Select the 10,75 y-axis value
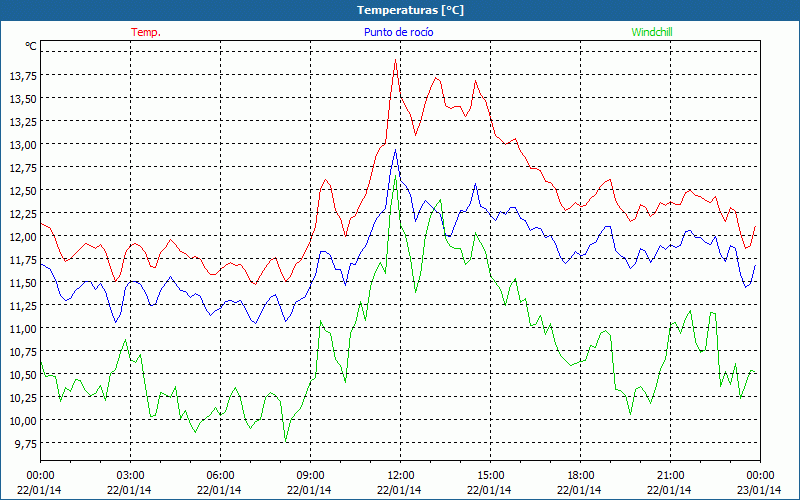The width and height of the screenshot is (800, 500). pos(23,351)
